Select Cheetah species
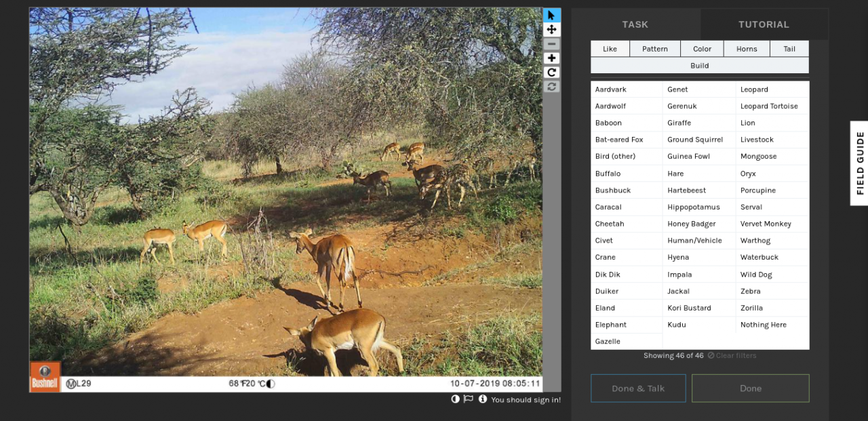Screen dimensions: 868x421 [x=627, y=224]
